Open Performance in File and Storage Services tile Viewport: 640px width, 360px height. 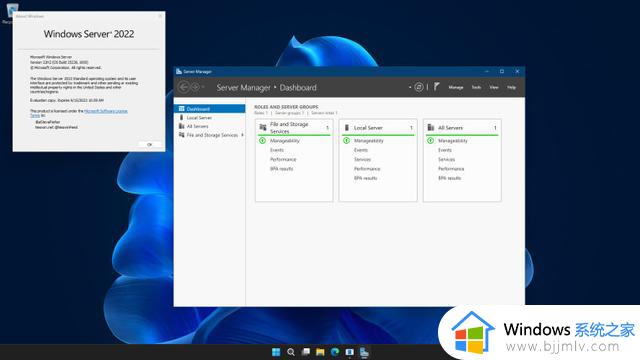(x=283, y=159)
